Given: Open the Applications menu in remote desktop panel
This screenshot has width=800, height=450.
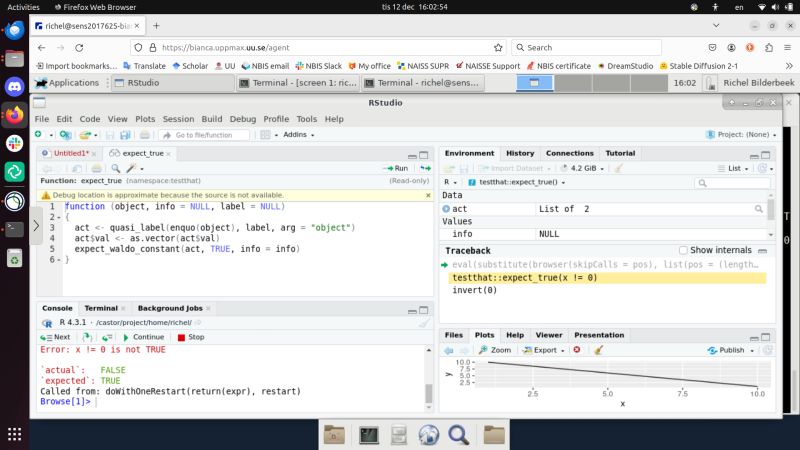Looking at the screenshot, I should pos(66,83).
